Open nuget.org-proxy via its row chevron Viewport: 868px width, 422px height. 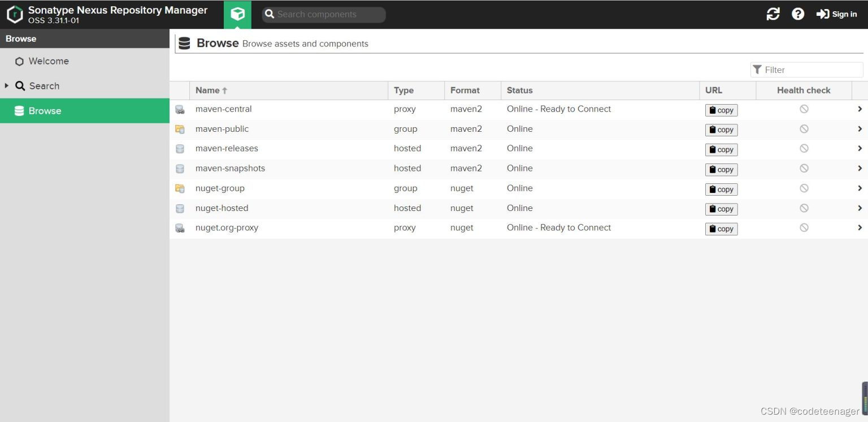point(860,227)
